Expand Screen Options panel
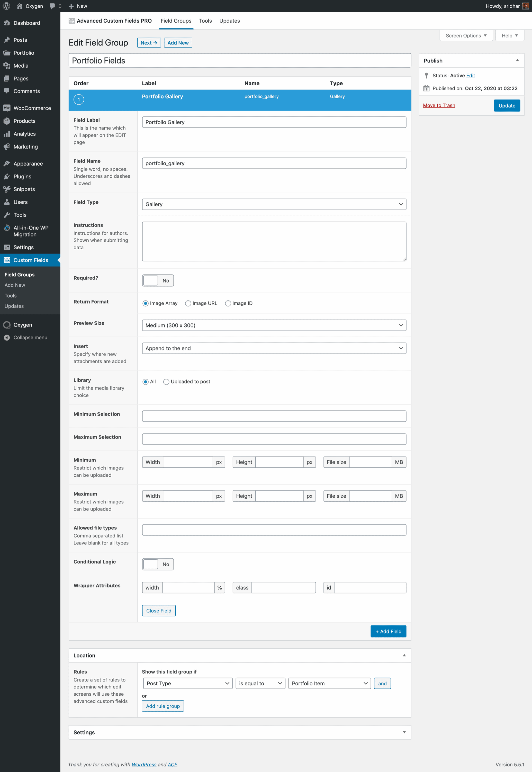Image resolution: width=532 pixels, height=772 pixels. coord(466,36)
